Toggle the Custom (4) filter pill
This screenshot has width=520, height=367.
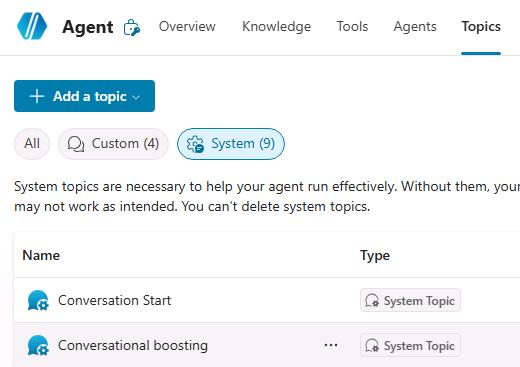click(x=113, y=144)
